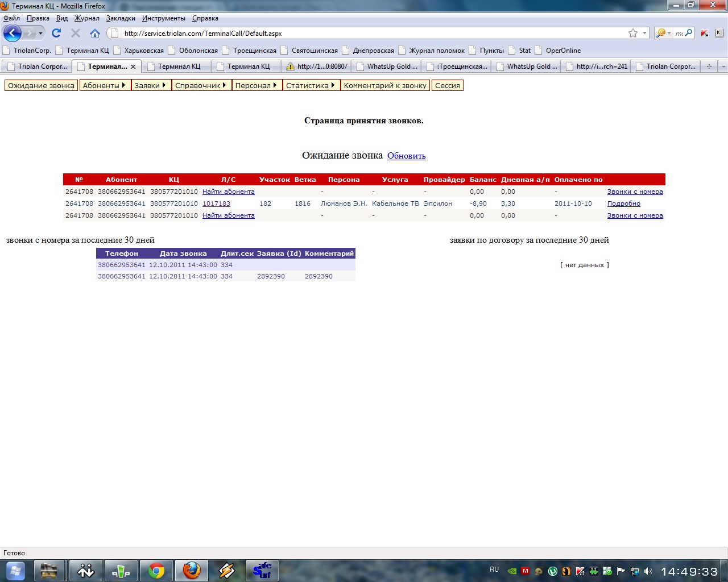Click the search magnifier icon in search box
The width and height of the screenshot is (728, 582).
(x=689, y=33)
